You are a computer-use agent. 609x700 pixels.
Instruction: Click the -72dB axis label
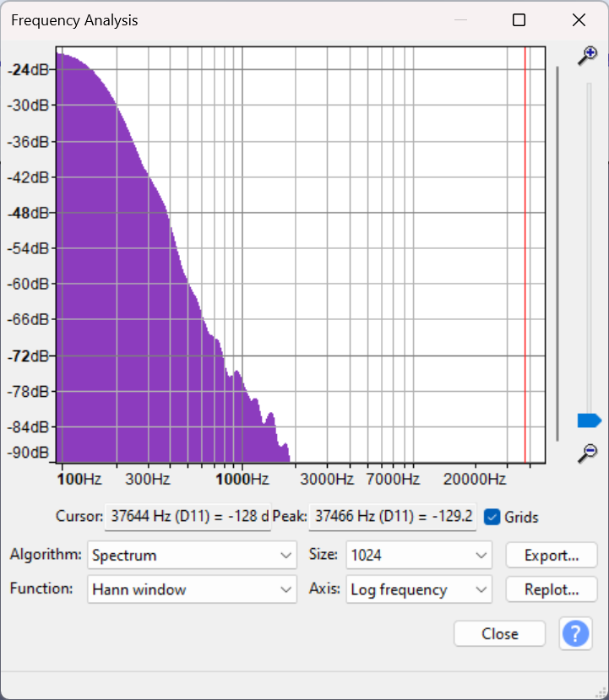click(x=28, y=356)
